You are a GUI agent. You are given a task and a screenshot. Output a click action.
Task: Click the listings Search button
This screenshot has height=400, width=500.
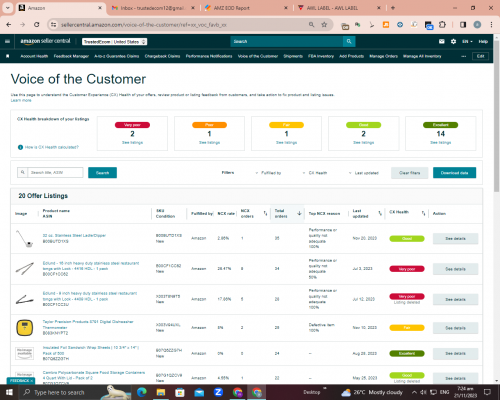[102, 173]
